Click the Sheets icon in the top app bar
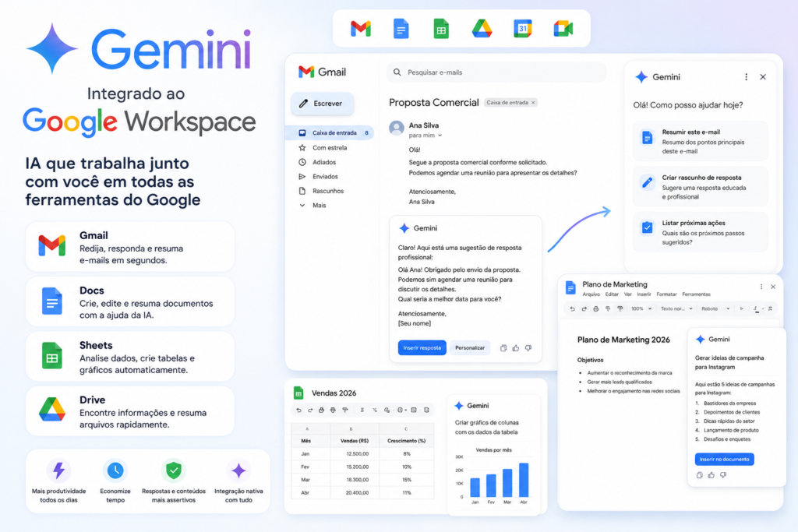The image size is (798, 532). (x=441, y=29)
